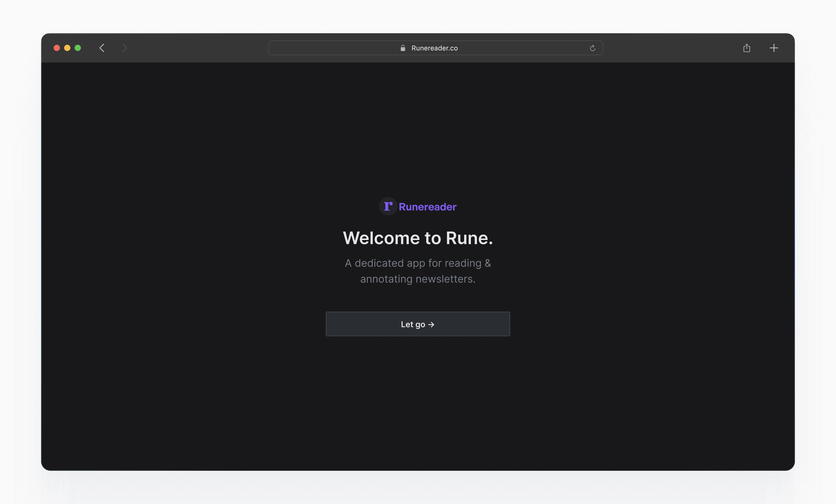Click the 'A dedicated app for reading &' line
The width and height of the screenshot is (836, 504).
418,263
